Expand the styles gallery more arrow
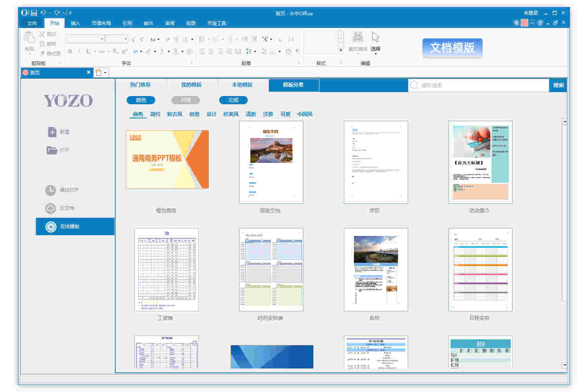Viewport: 588px width, 392px height. [x=341, y=50]
